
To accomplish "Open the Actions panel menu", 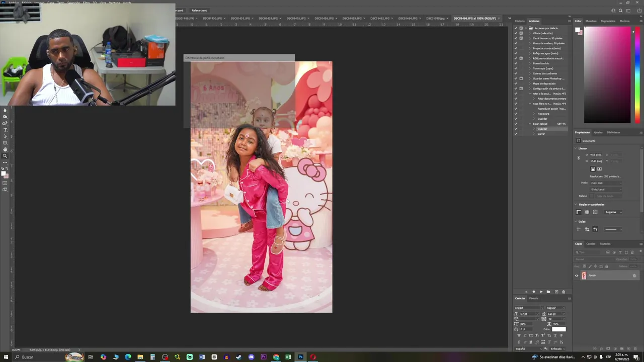I will 569,21.
